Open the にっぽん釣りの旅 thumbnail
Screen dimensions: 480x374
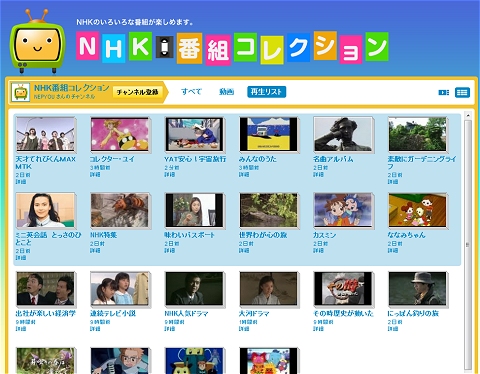coord(418,289)
